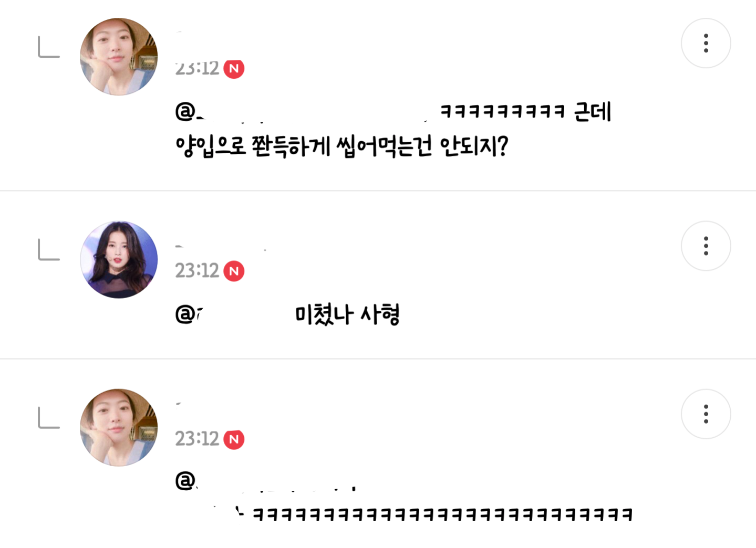Viewport: 756px width, 548px height.
Task: Click the N badge above the last ㅋㅋㅋ comment
Action: (x=234, y=439)
